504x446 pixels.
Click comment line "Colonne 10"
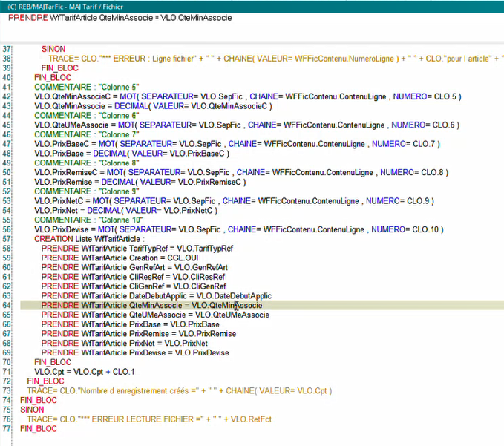[x=89, y=220]
